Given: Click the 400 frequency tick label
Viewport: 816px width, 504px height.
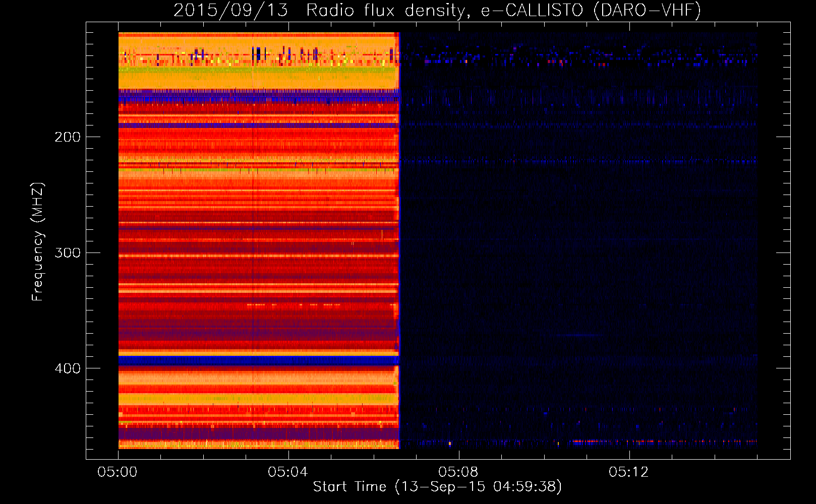Looking at the screenshot, I should coord(68,368).
